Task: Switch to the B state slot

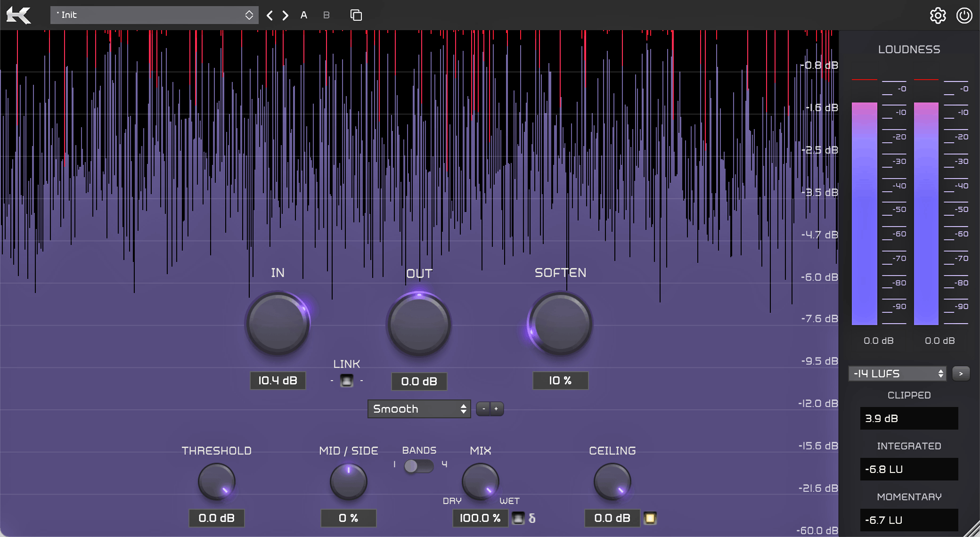Action: click(327, 16)
